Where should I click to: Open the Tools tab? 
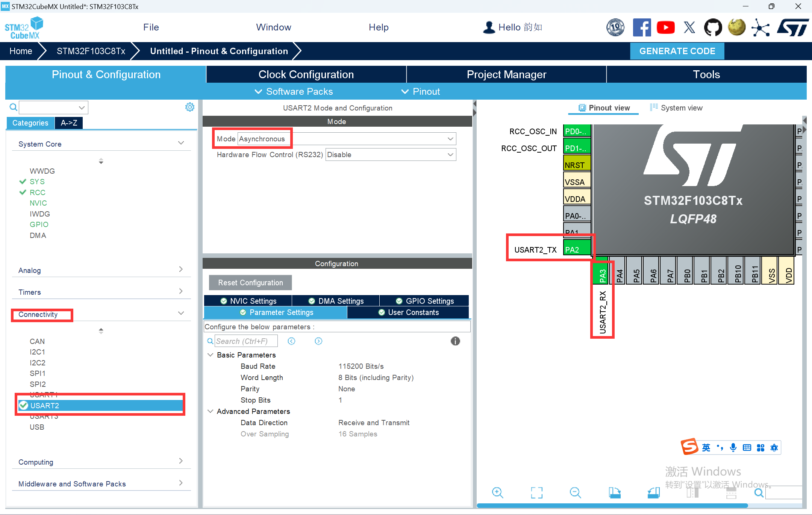point(706,74)
